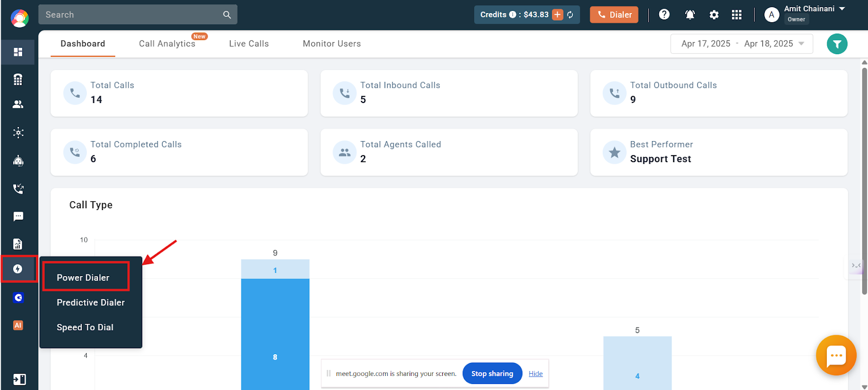Click the sidebar expand icon at bottom
Screen dimensions: 868x390
point(19,379)
